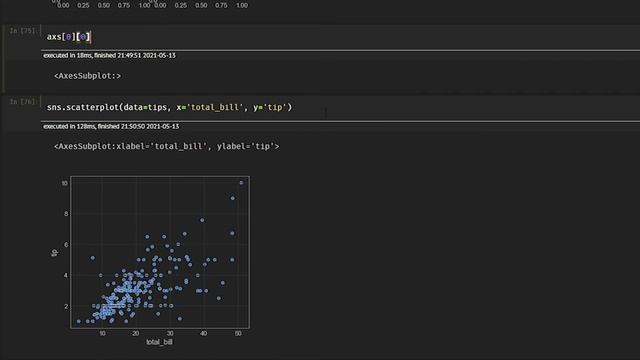Click the sns.scatterplot code cell
The height and width of the screenshot is (360, 640).
pyautogui.click(x=341, y=108)
